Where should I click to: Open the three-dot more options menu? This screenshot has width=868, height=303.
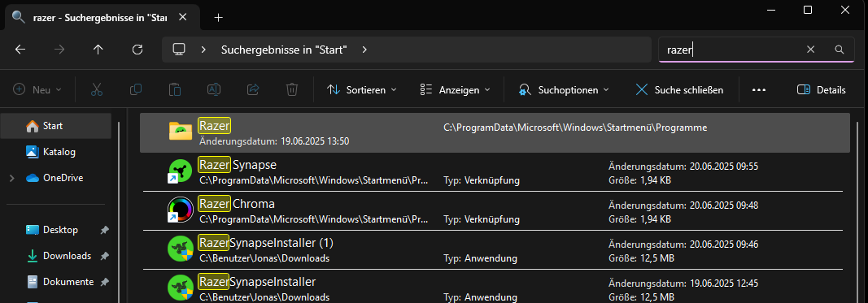point(759,89)
